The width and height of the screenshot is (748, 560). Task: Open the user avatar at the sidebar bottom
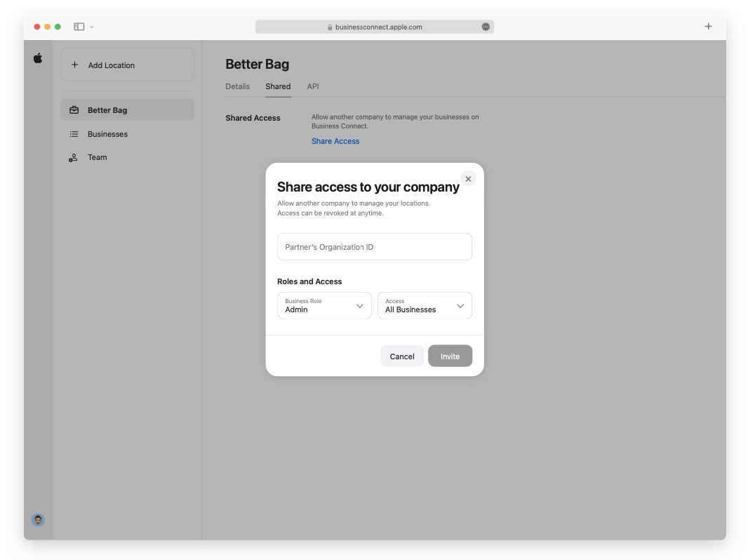pyautogui.click(x=38, y=520)
